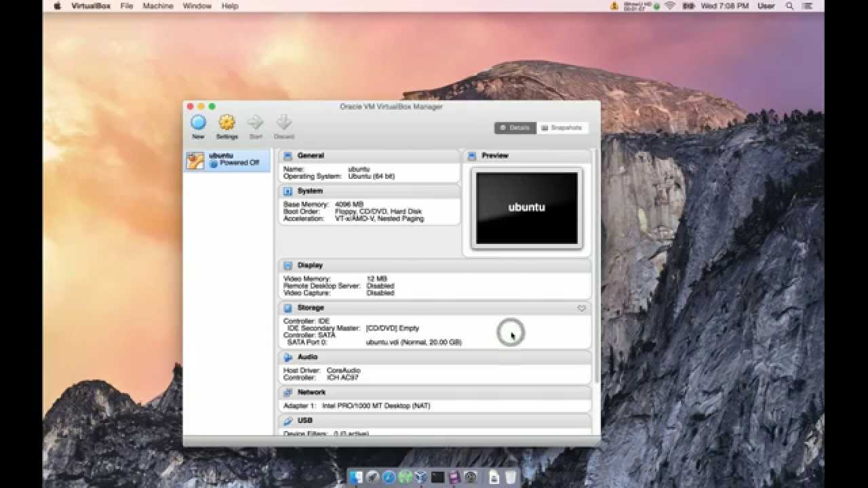The width and height of the screenshot is (868, 488).
Task: Click the 'ubuntu.vdi (Normal, 20.00 GB)' entry
Action: click(x=414, y=342)
